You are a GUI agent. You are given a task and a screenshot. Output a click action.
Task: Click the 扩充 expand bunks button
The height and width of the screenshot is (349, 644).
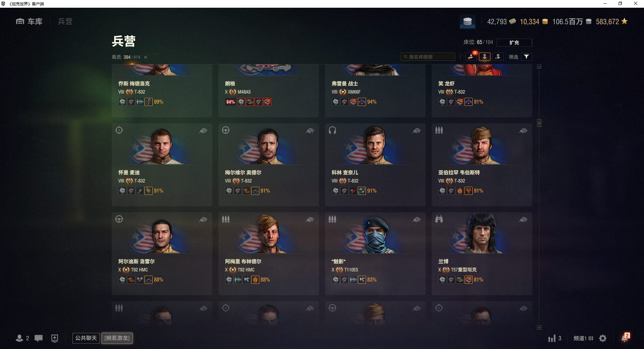coord(514,43)
